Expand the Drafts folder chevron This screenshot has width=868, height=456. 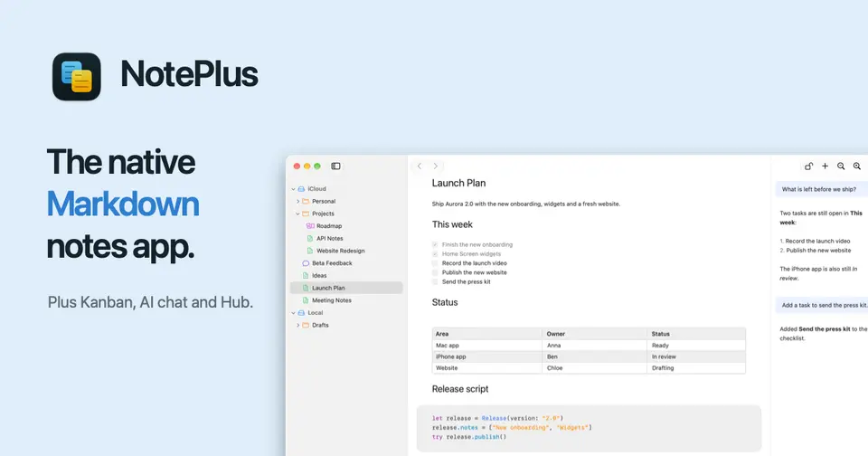[x=297, y=325]
